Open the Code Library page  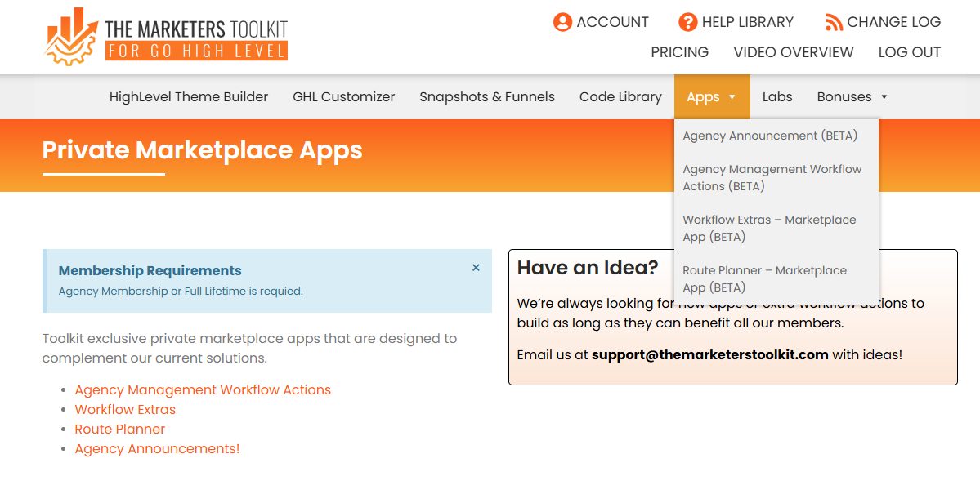click(620, 96)
